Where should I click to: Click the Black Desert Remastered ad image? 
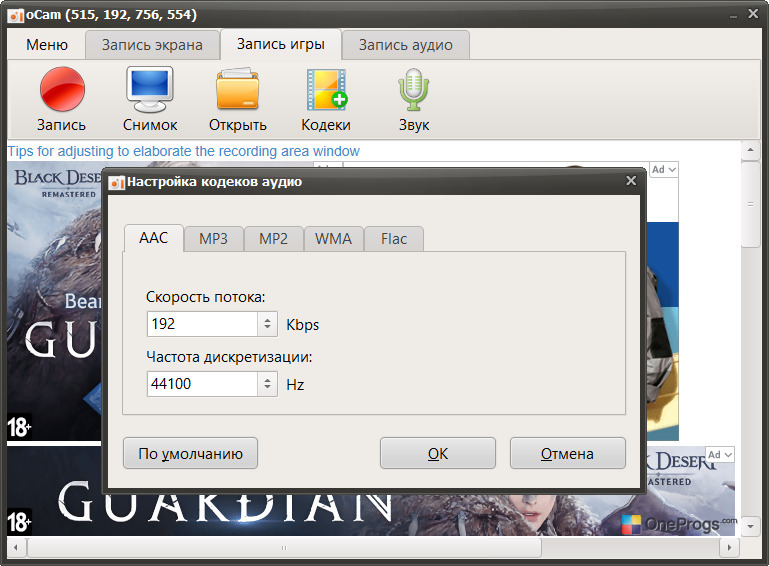54,302
